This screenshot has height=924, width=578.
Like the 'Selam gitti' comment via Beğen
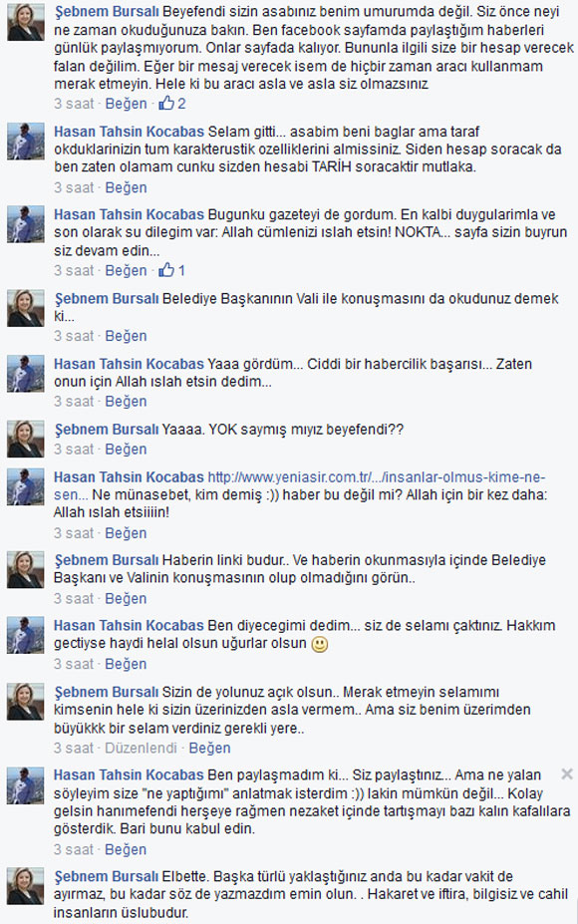coord(127,187)
